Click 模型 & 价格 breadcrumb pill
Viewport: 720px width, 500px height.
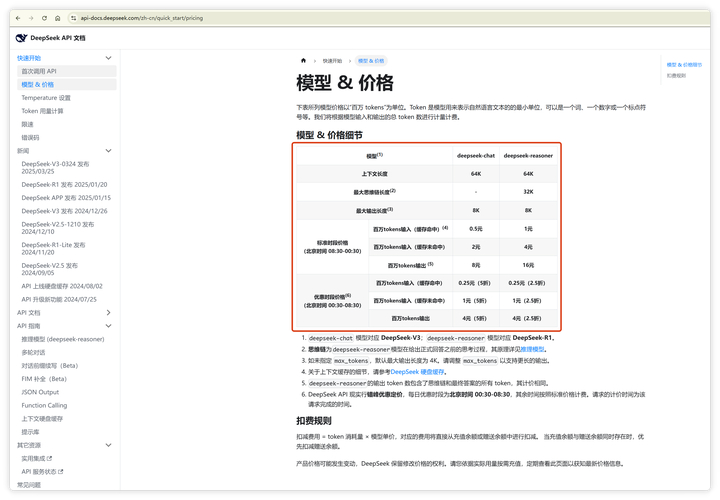371,61
